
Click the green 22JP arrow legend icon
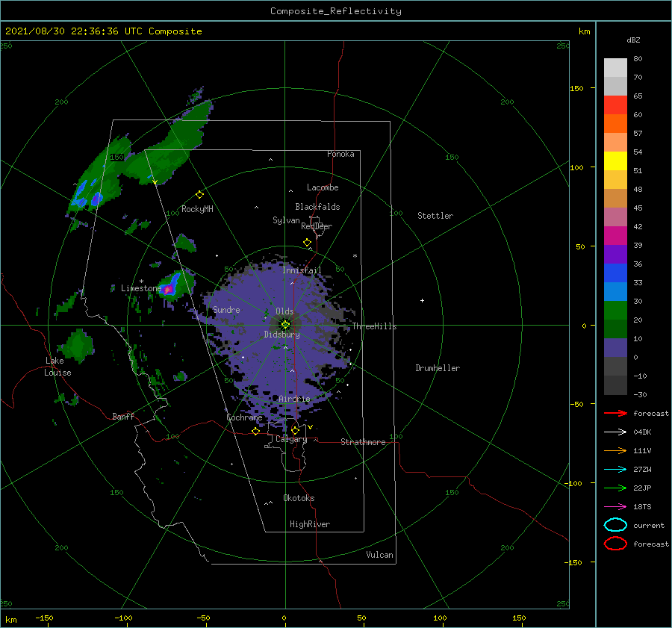click(615, 488)
